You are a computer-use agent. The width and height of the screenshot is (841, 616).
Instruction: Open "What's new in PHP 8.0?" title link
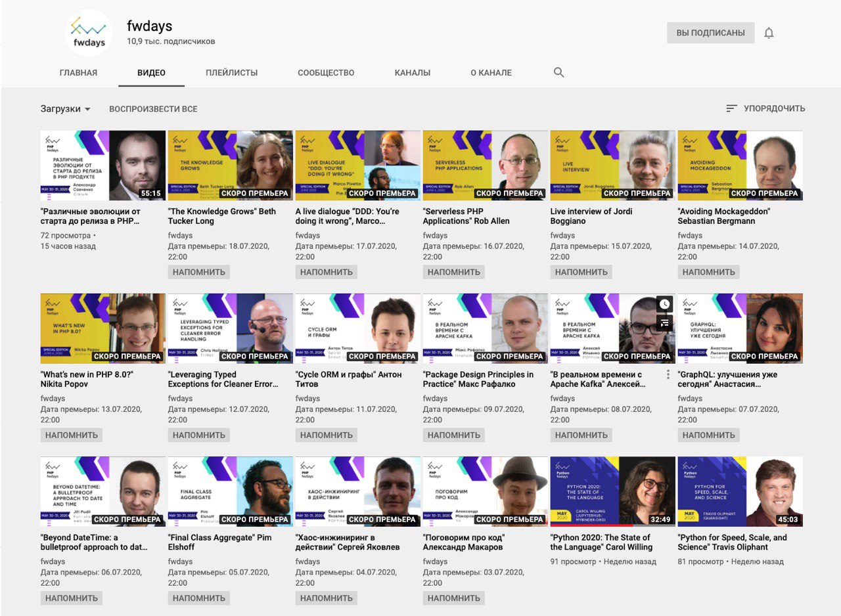click(x=87, y=379)
